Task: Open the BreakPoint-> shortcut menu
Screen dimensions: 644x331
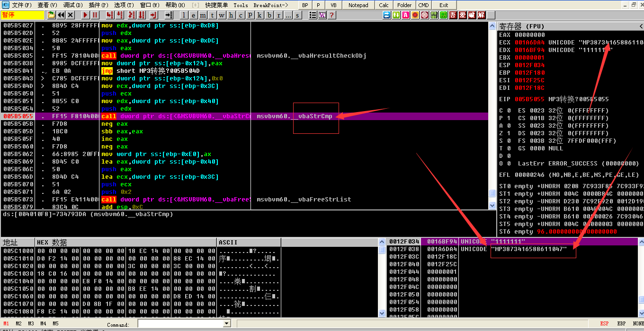Action: click(x=271, y=5)
